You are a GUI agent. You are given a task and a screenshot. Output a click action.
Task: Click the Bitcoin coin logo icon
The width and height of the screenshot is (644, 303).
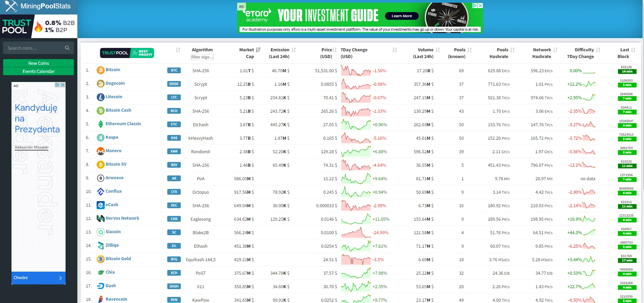100,70
